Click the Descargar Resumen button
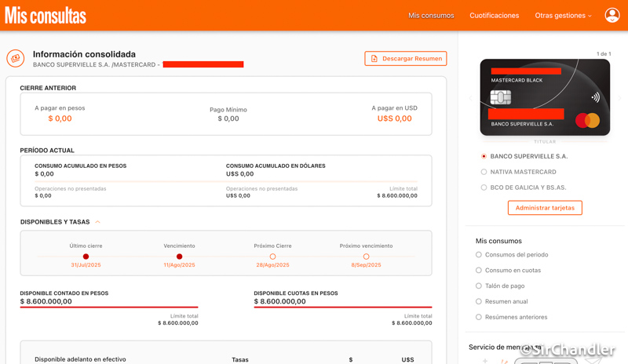 point(406,59)
